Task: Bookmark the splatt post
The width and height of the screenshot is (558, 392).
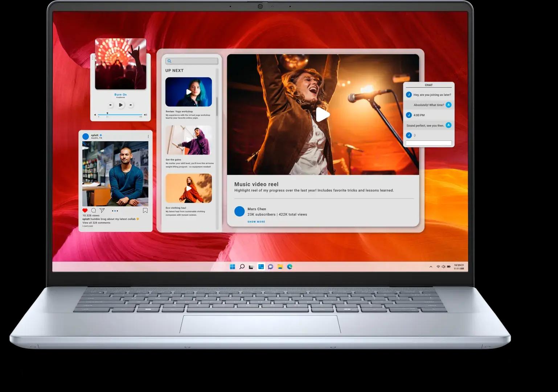Action: click(145, 211)
